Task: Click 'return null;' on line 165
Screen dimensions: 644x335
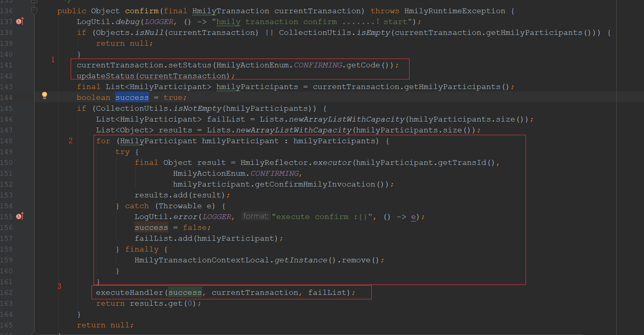Action: click(x=105, y=325)
